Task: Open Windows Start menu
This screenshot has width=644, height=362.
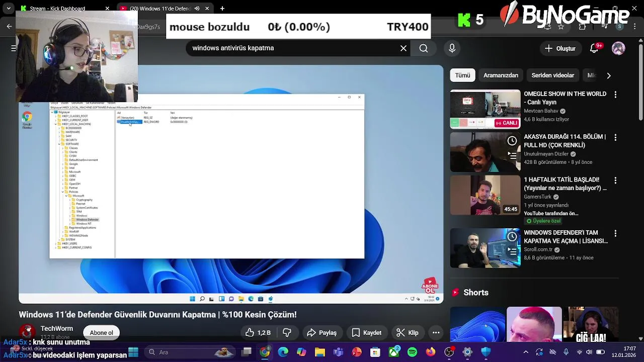Action: click(133, 352)
